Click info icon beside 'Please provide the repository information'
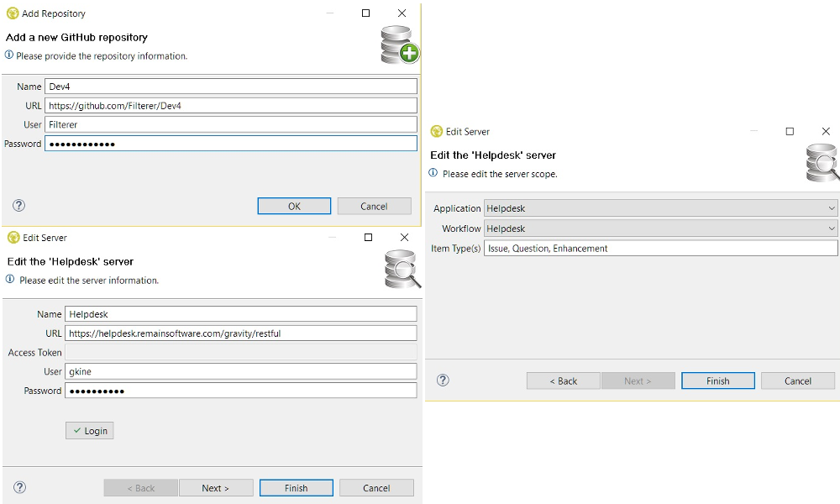 9,55
